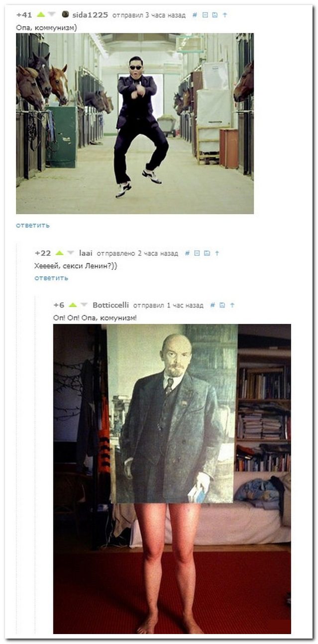Upvote Botticelli's comment
The width and height of the screenshot is (318, 644).
[x=73, y=305]
